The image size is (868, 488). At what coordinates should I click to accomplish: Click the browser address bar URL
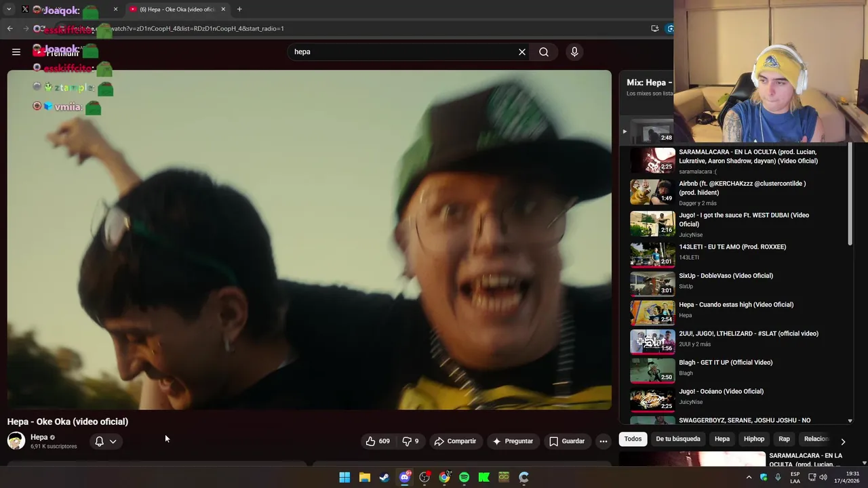(x=197, y=28)
